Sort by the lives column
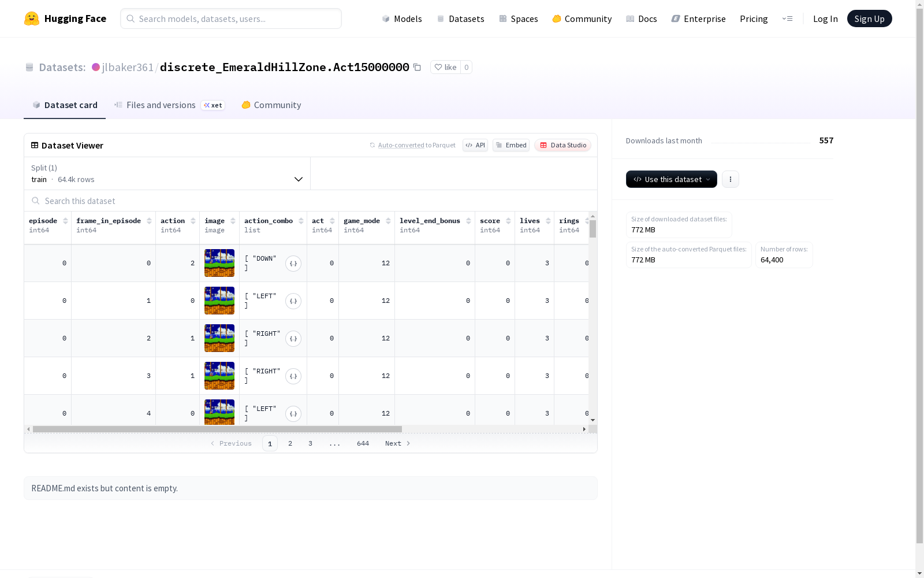Screen dimensions: 924x578 click(548, 221)
